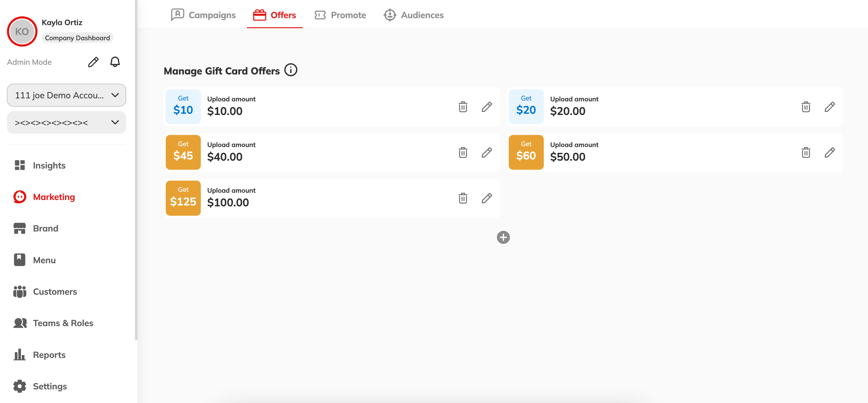The height and width of the screenshot is (403, 868).
Task: Delete the $20 gift card offer
Action: [x=806, y=107]
